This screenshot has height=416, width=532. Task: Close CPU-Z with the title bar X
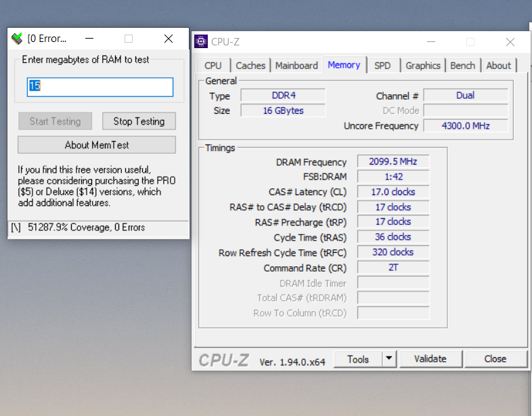coord(510,42)
